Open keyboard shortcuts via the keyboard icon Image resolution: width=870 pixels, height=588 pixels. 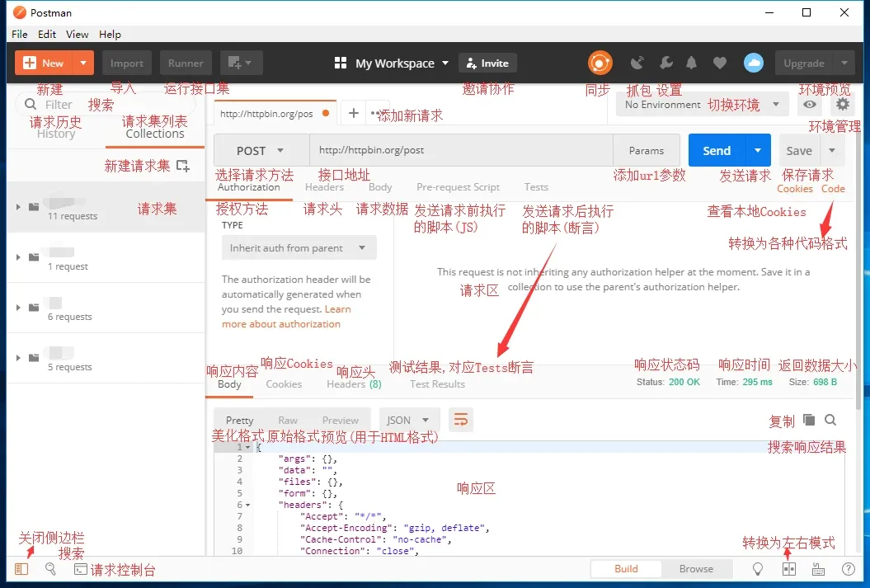[x=817, y=568]
